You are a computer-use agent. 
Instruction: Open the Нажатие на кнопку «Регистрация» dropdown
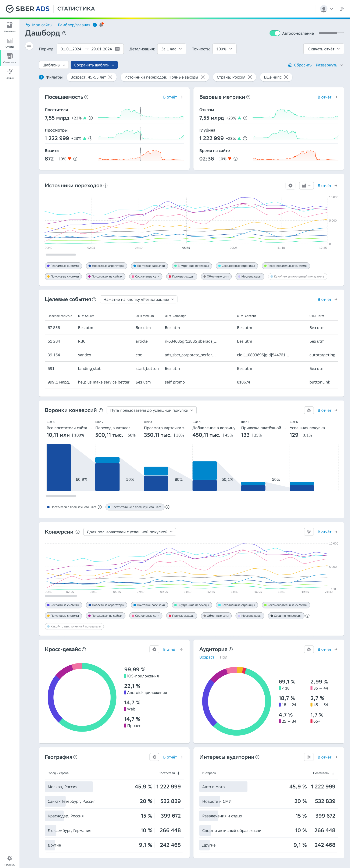click(138, 300)
